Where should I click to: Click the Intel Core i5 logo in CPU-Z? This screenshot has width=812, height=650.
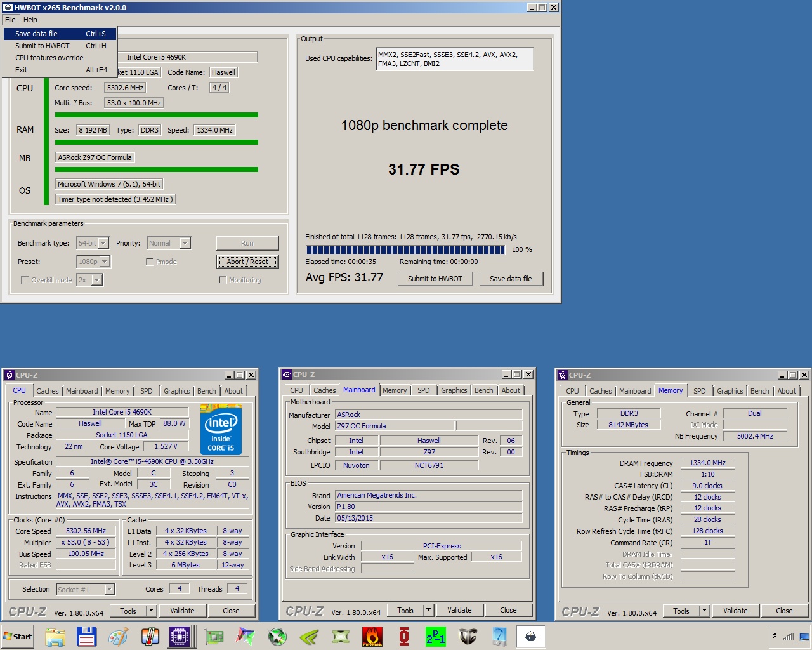[221, 428]
